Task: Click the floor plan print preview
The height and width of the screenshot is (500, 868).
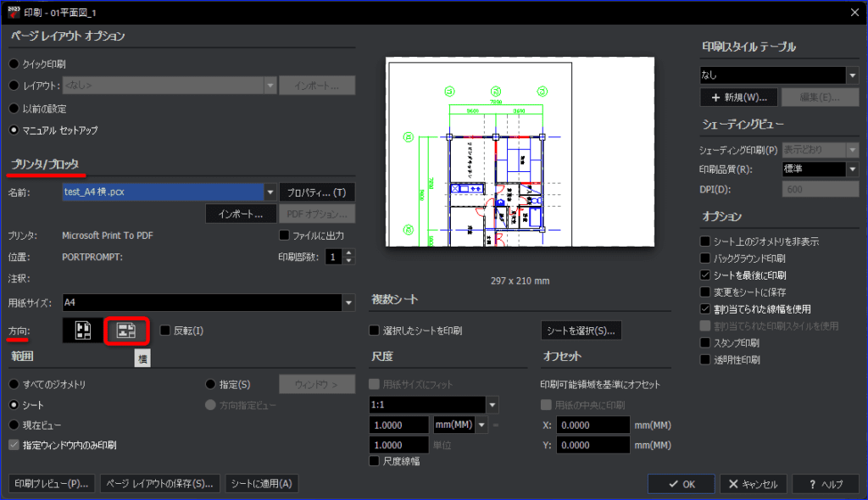Action: tap(520, 152)
